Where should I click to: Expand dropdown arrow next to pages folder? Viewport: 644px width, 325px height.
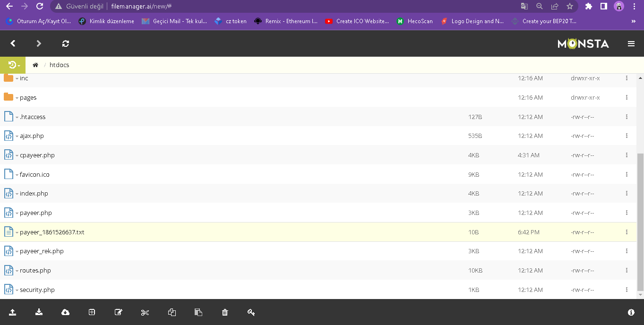click(x=17, y=98)
